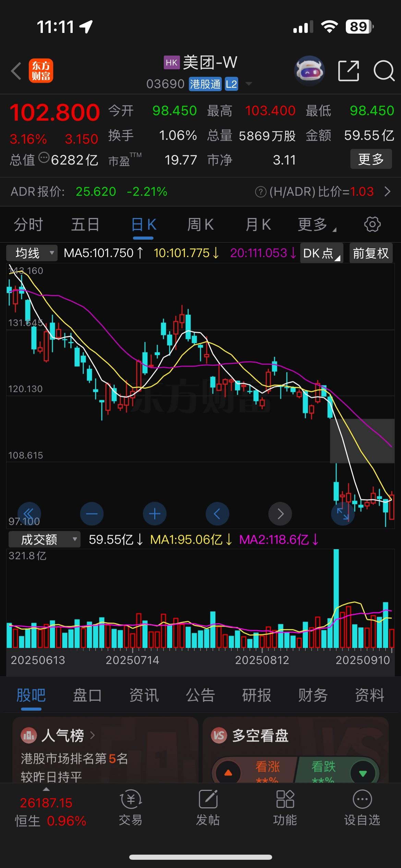Move chart left with blue arrow
The image size is (401, 868).
pyautogui.click(x=217, y=514)
